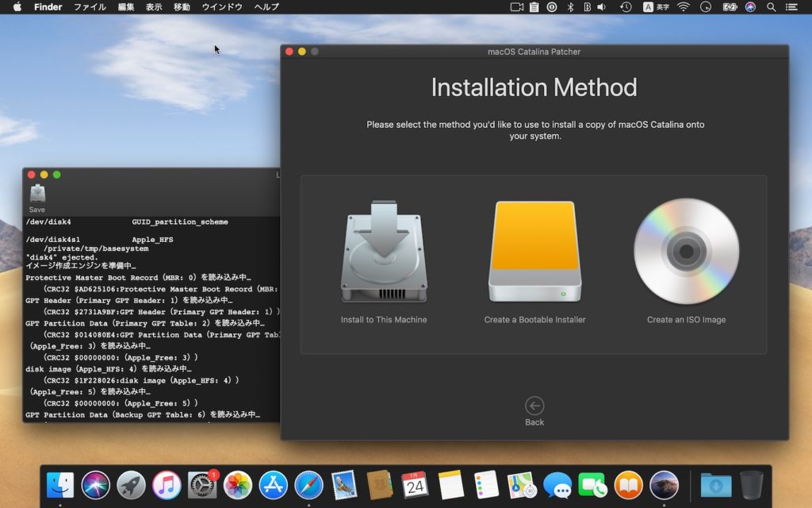Screen dimensions: 812x508
Task: Open the 英字 input source menu
Action: (x=655, y=7)
